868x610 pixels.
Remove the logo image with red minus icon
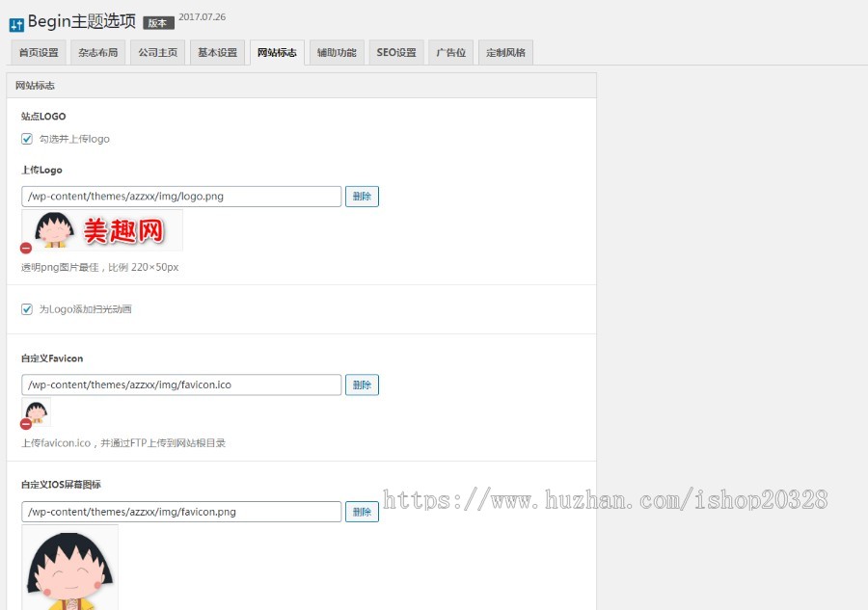[x=26, y=248]
